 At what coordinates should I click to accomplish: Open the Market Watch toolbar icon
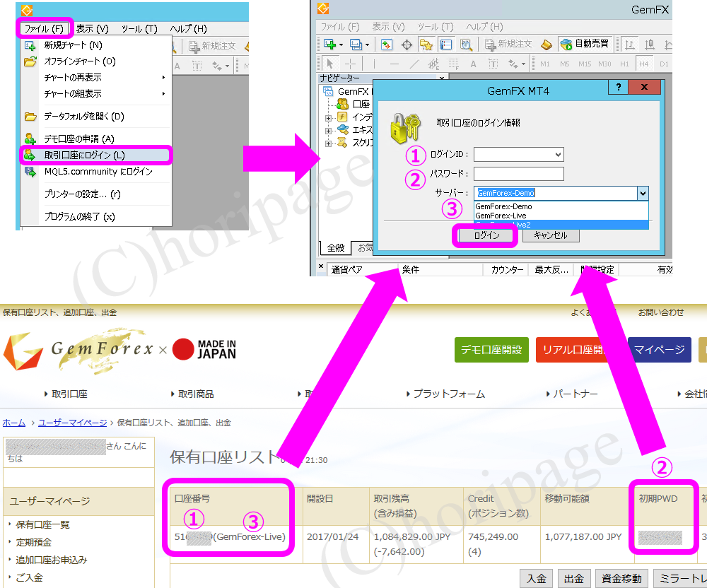(387, 45)
